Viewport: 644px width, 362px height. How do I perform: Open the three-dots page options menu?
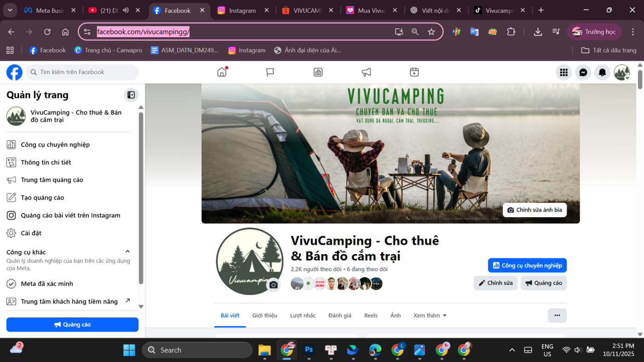(557, 316)
